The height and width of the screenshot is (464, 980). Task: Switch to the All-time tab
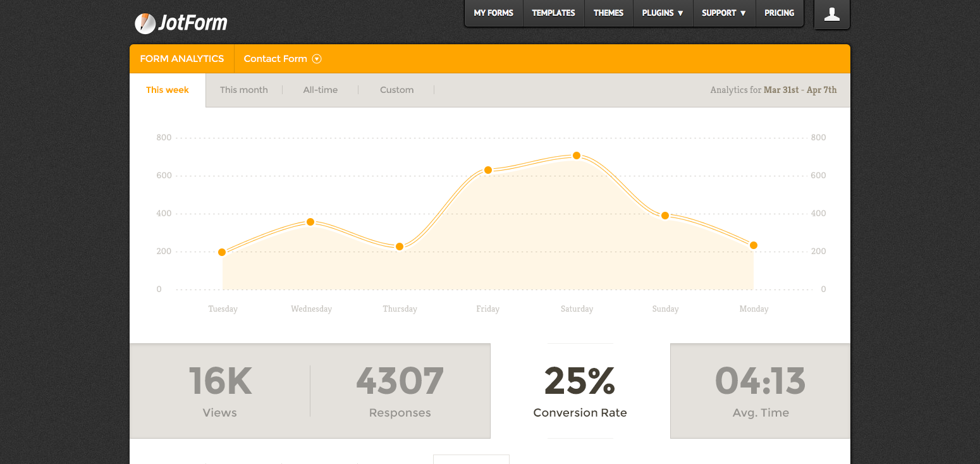321,90
